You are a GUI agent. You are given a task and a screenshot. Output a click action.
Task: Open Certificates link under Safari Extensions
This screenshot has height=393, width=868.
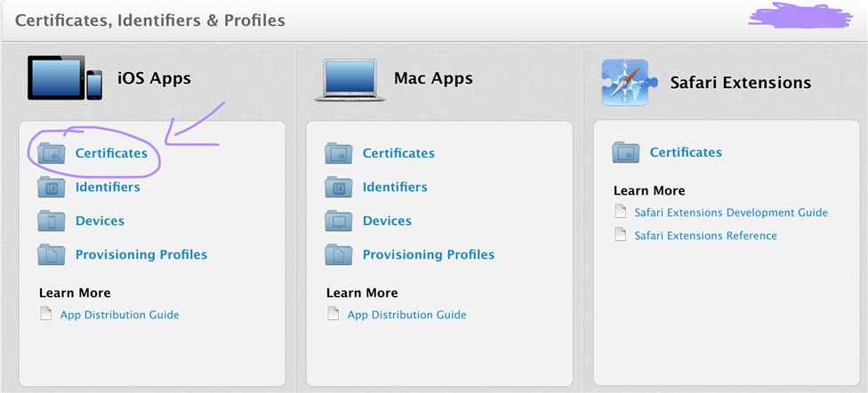click(686, 152)
